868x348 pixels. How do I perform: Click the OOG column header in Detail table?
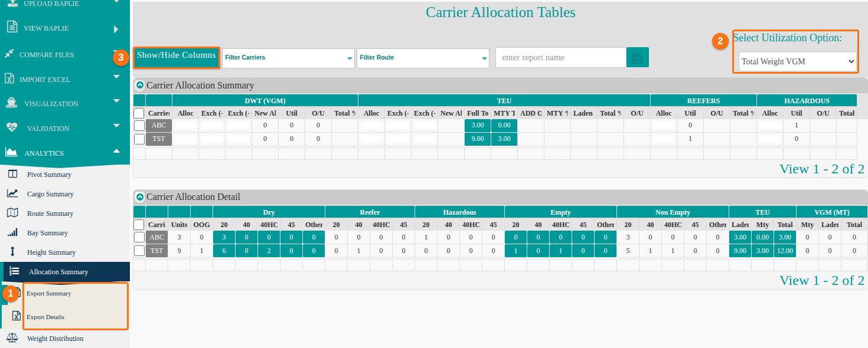tap(201, 225)
